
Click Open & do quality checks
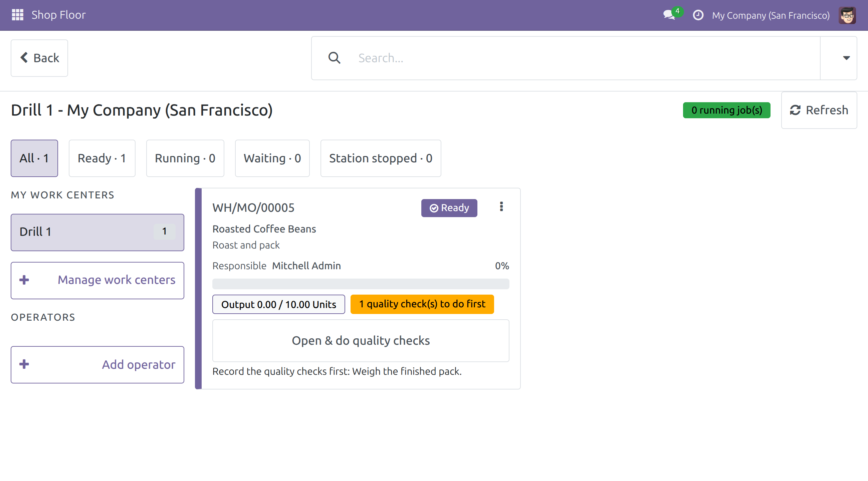point(361,340)
